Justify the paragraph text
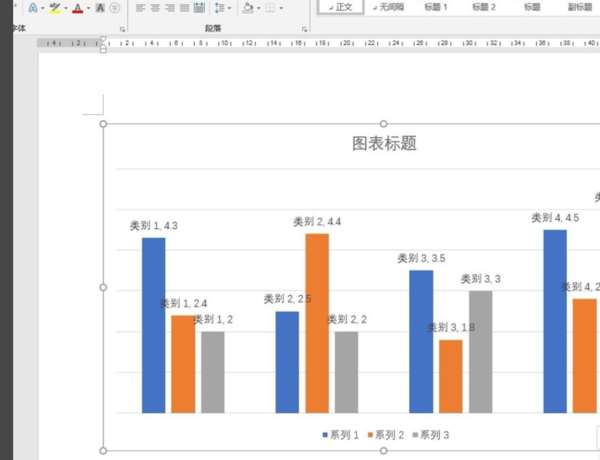600x460 pixels. pos(185,8)
